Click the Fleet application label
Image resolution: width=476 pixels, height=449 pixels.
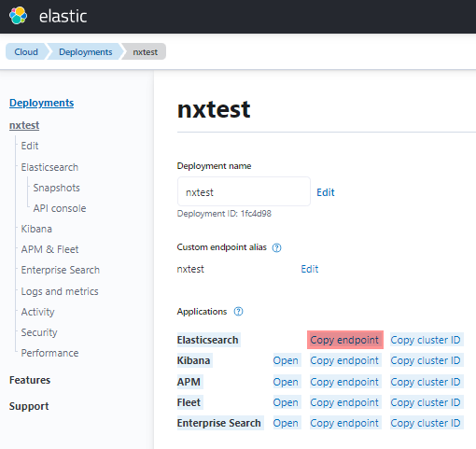[189, 402]
